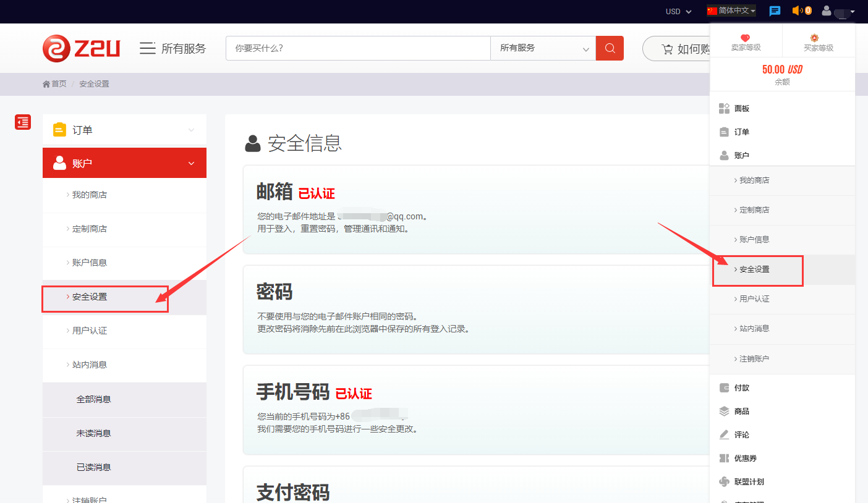Open the blue chat messages icon

pos(775,11)
